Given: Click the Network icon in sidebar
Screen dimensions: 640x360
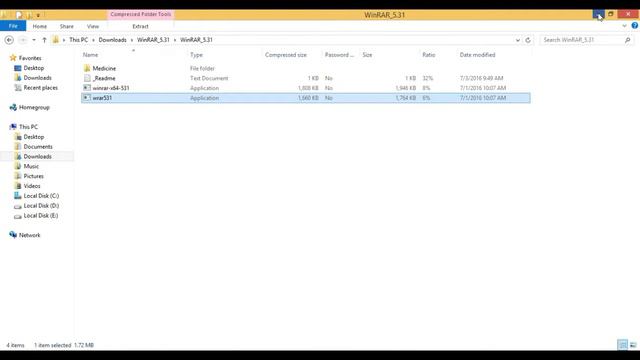Looking at the screenshot, I should tap(13, 235).
